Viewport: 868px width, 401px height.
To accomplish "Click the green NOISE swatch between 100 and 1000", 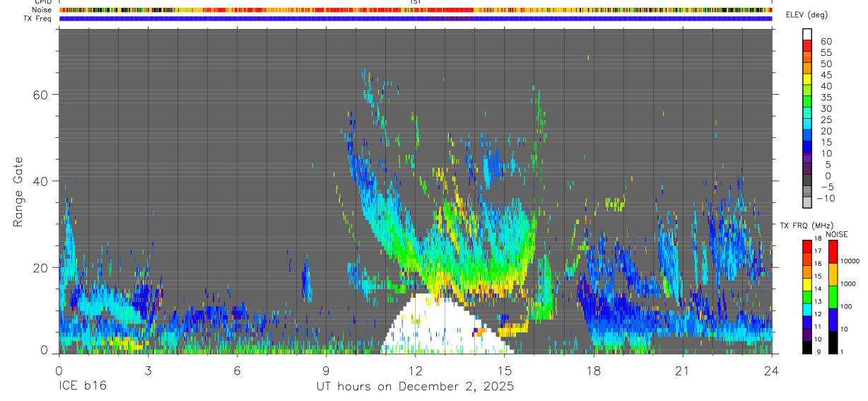I will point(833,297).
